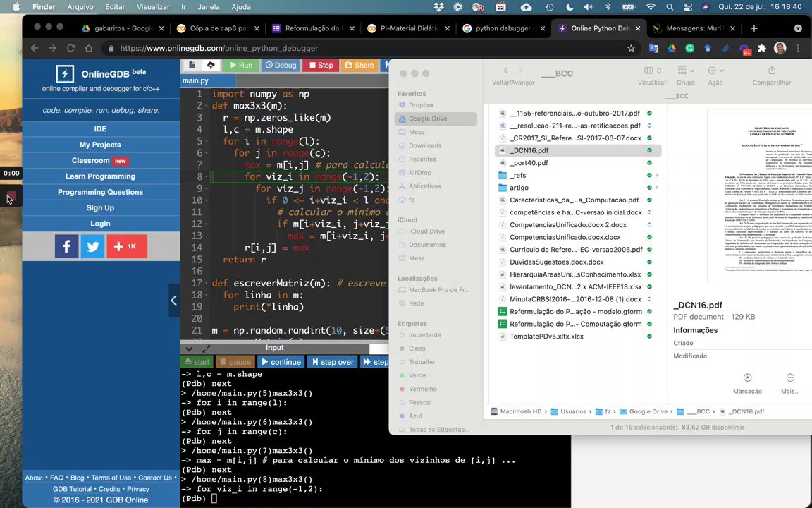
Task: Run the Python program
Action: (241, 66)
